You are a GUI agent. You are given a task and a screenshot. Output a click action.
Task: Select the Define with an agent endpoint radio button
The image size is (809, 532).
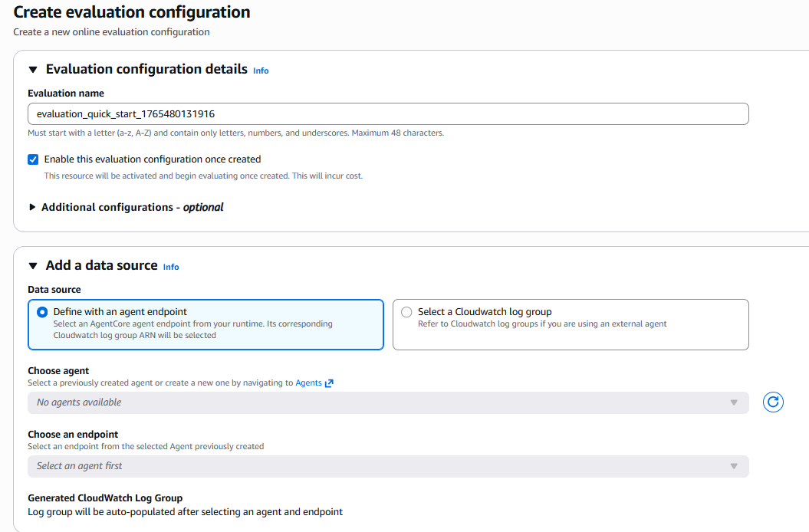click(x=42, y=312)
